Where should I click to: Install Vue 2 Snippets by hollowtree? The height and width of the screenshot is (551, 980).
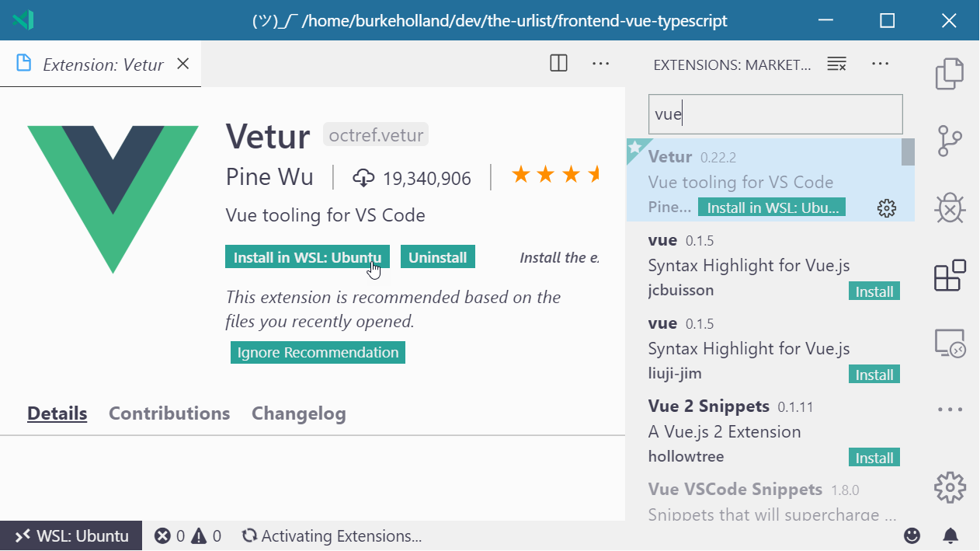pyautogui.click(x=874, y=458)
